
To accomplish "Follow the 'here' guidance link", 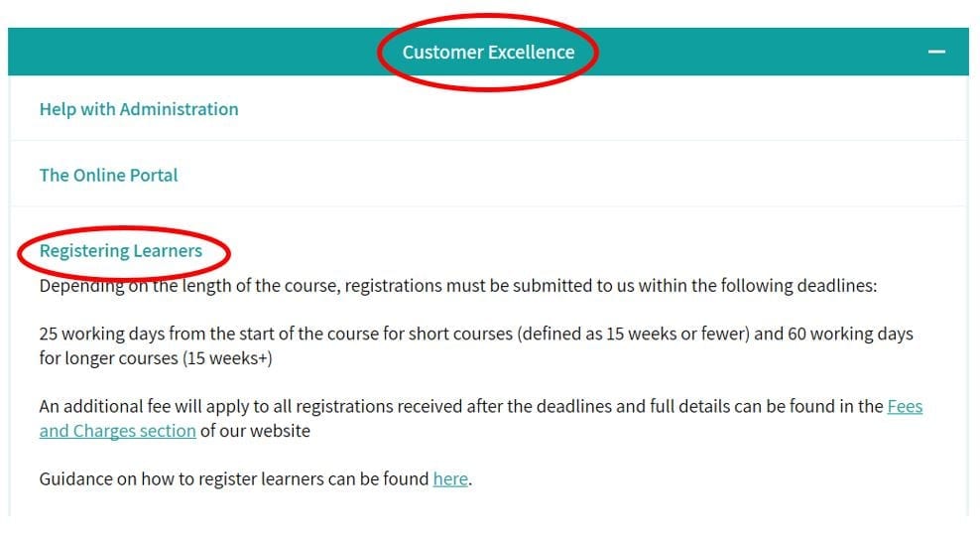I will pyautogui.click(x=450, y=479).
